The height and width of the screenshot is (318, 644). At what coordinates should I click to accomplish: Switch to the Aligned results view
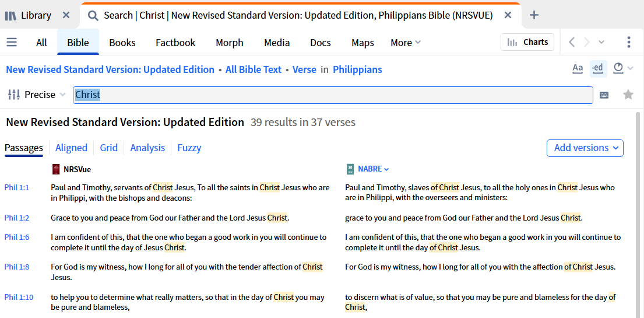coord(72,148)
